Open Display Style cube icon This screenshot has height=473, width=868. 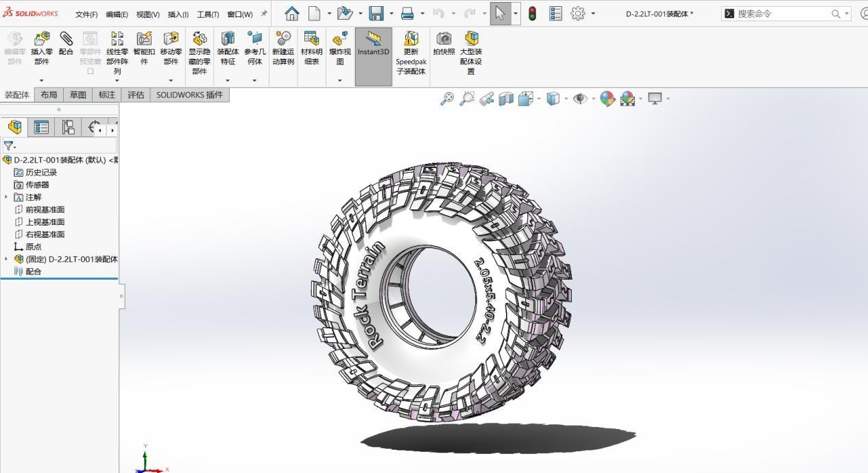pos(553,99)
